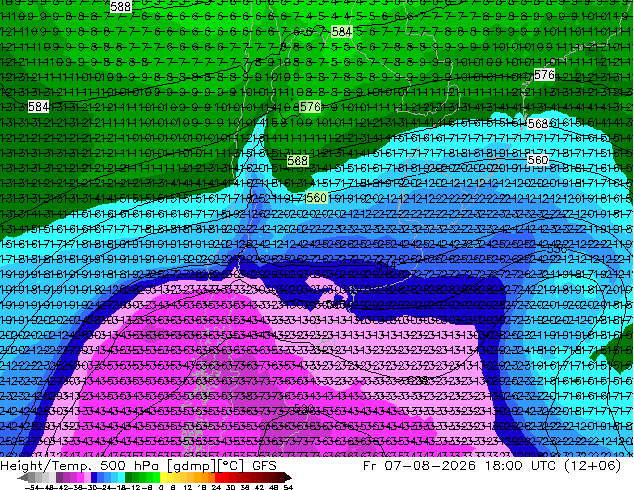634x490 pixels.
Task: Click the 'Height/Temp. 500 hPa' title text
Action: pos(82,466)
